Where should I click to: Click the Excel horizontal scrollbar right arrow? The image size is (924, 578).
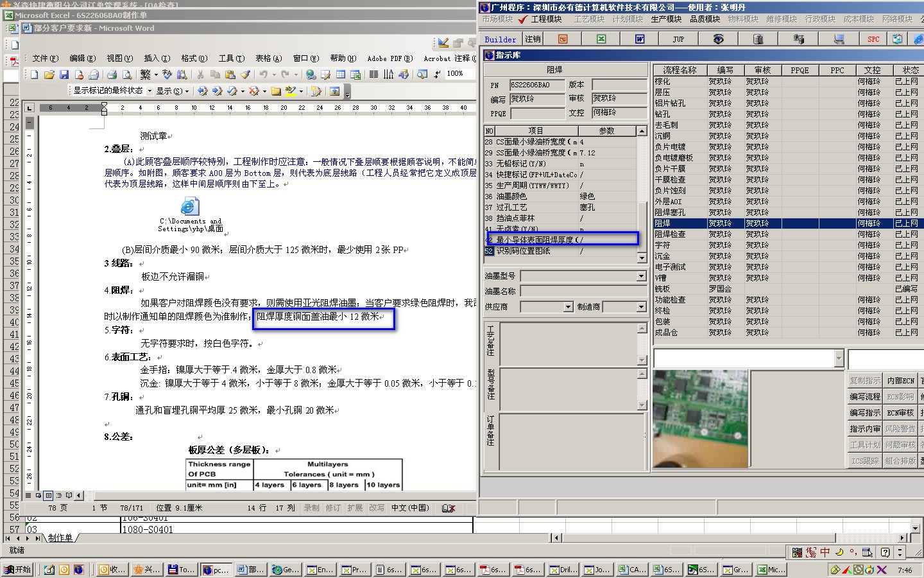pyautogui.click(x=902, y=538)
